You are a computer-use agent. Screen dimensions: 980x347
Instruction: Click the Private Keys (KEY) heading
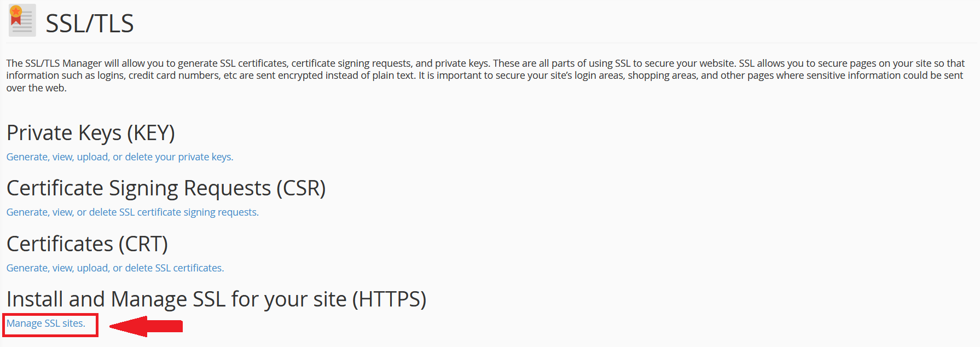pos(91,133)
